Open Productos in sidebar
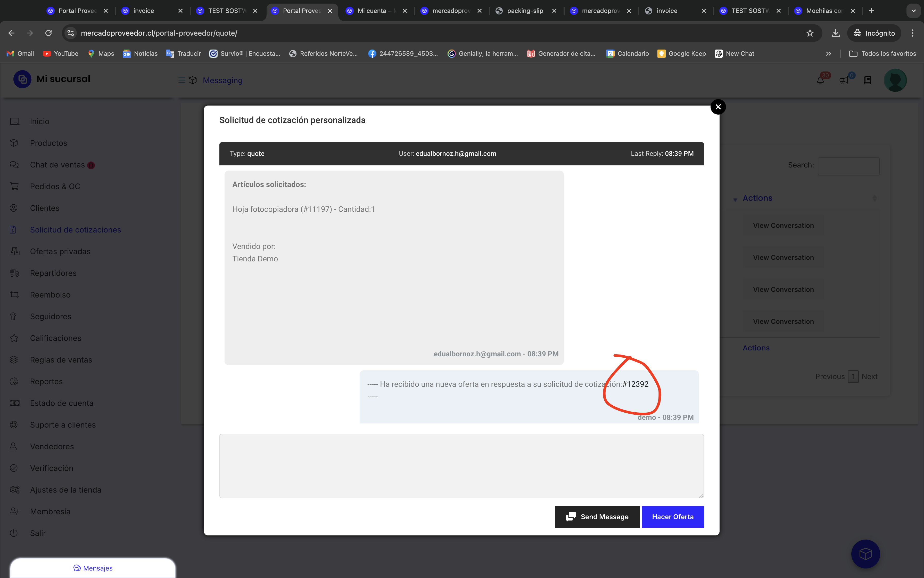Image resolution: width=924 pixels, height=578 pixels. click(x=48, y=143)
